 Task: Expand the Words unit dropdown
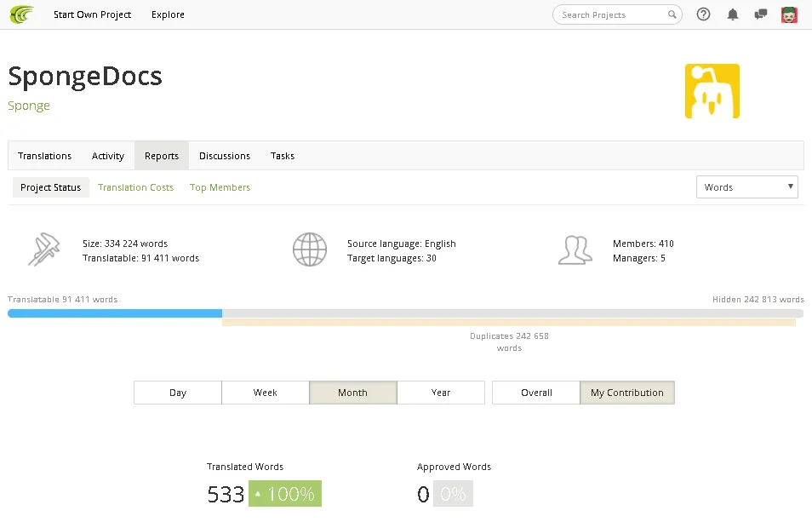pyautogui.click(x=746, y=187)
